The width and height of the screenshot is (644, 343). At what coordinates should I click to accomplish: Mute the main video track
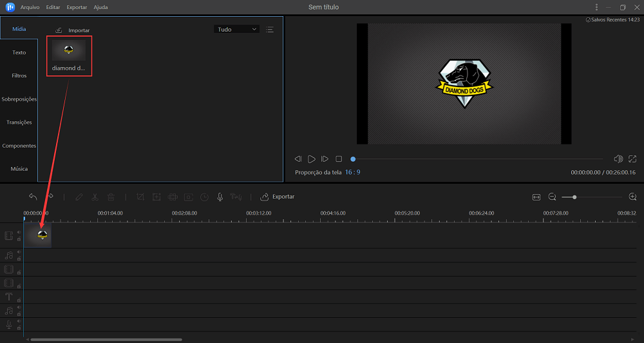19,233
